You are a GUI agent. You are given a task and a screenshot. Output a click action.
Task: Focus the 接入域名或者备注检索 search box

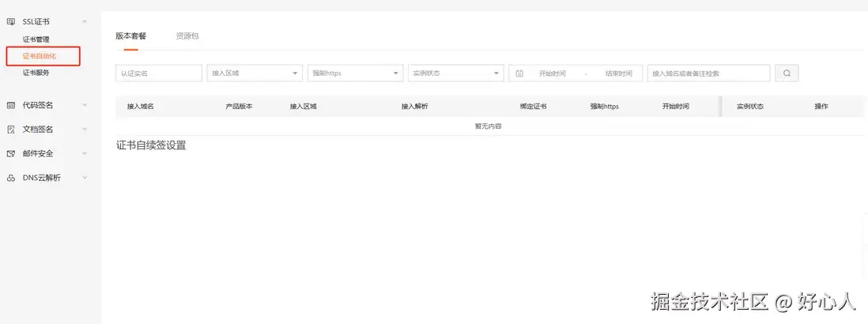point(708,73)
